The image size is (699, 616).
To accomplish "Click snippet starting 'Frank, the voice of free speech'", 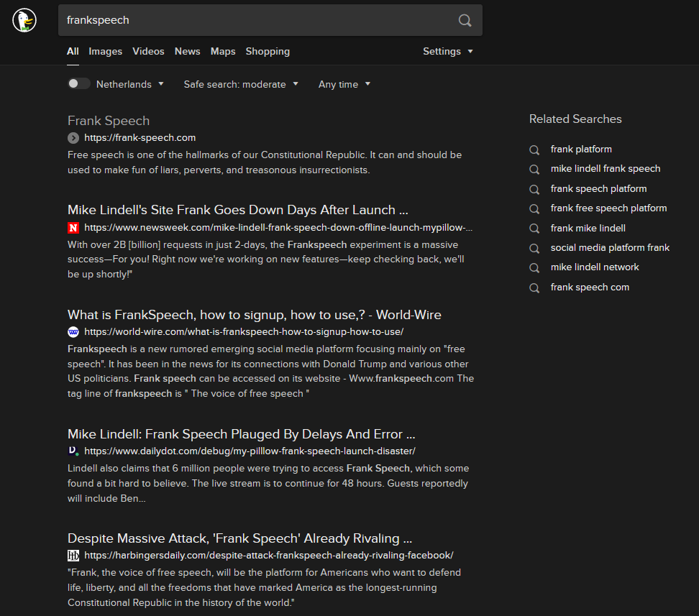I will click(x=265, y=587).
